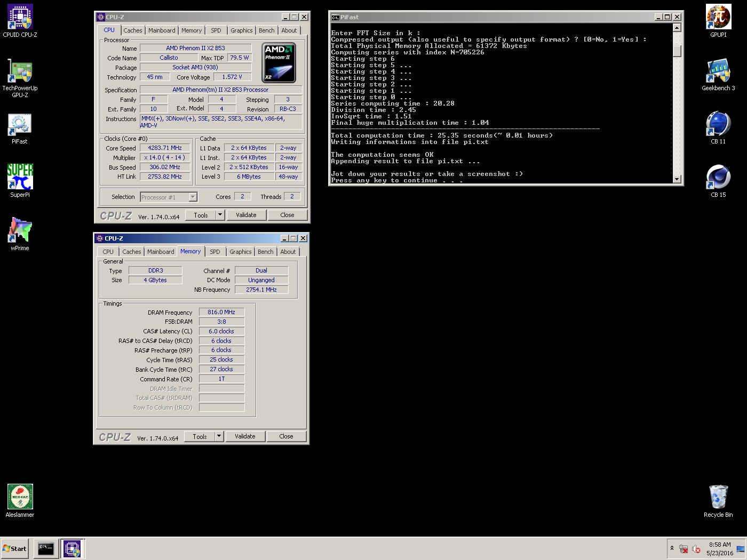Click Close button in lower CPU-Z window
The width and height of the screenshot is (747, 560).
(286, 436)
